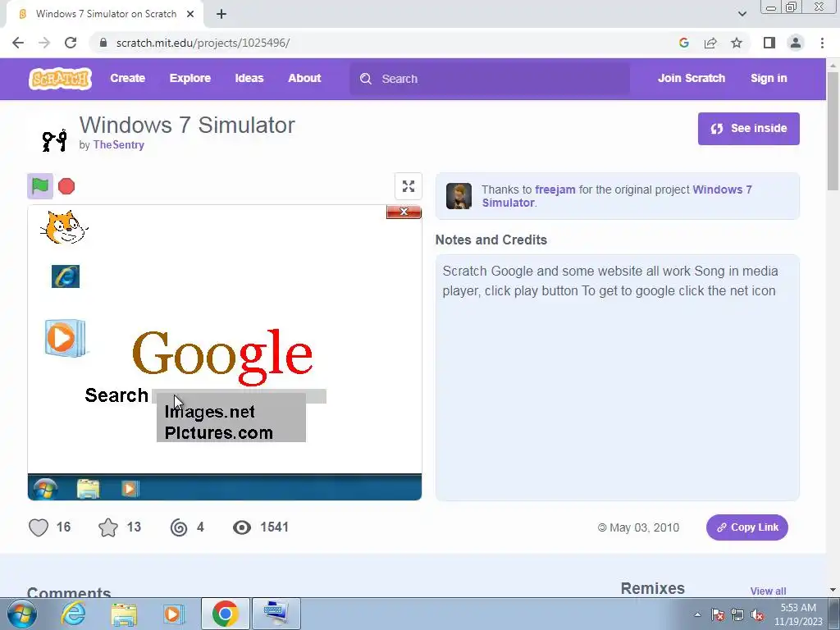Click the green flag to start project
The width and height of the screenshot is (840, 630).
(40, 186)
